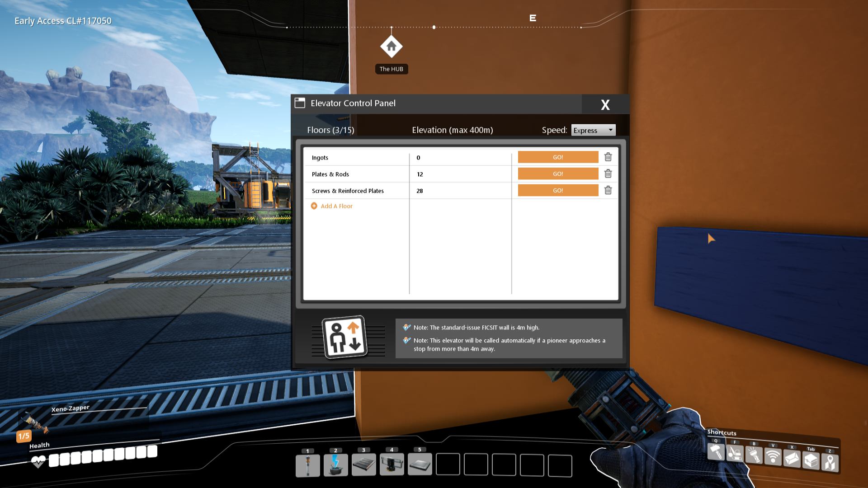Toggle the flashlight shortcut icon
Image resolution: width=868 pixels, height=488 pixels.
tap(754, 455)
